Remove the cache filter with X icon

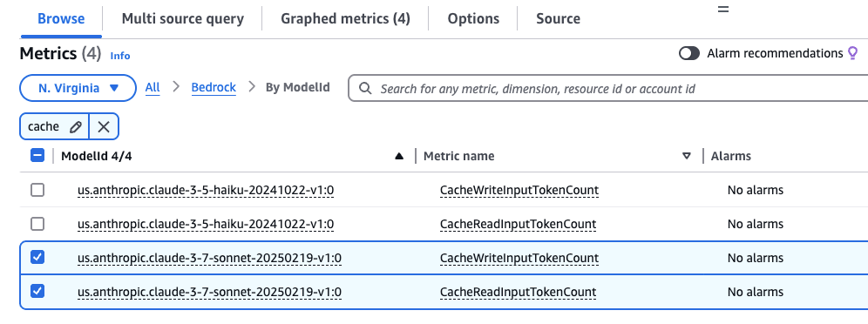104,126
